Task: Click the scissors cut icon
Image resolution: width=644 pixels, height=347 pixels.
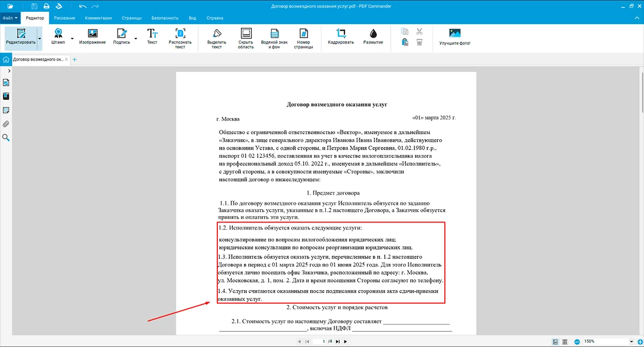Action: tap(420, 31)
